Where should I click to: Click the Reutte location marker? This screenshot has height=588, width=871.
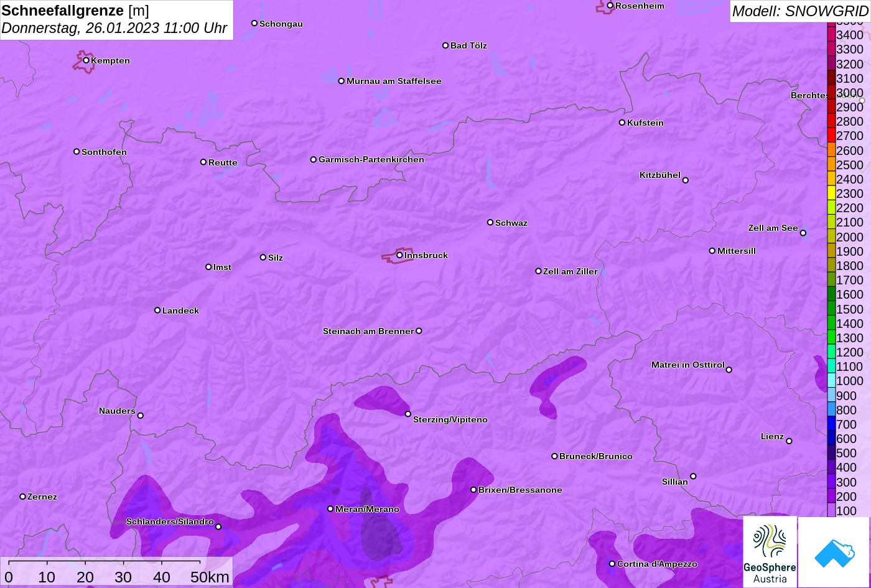pyautogui.click(x=203, y=162)
